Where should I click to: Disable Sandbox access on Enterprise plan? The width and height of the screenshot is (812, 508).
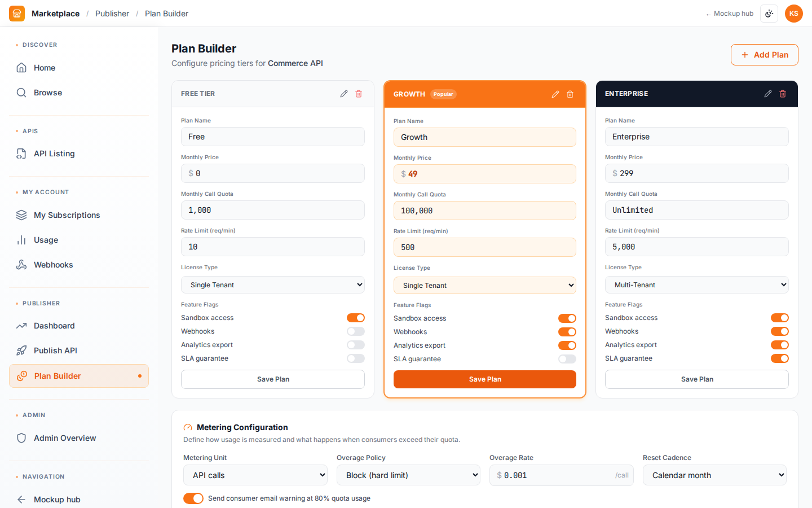(780, 318)
